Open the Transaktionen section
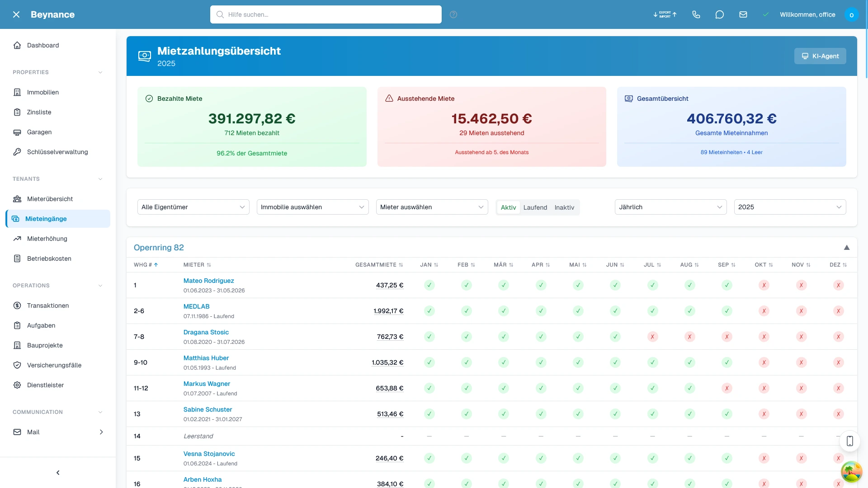868x488 pixels. [x=47, y=305]
